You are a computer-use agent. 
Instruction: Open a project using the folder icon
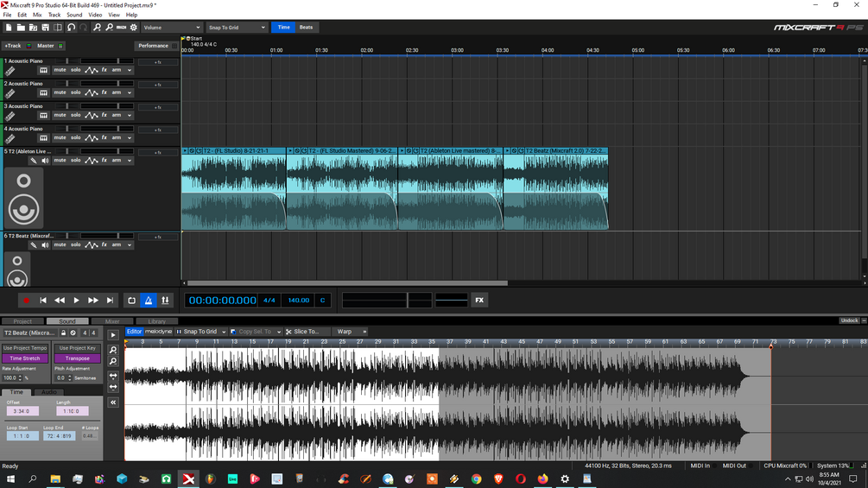click(21, 27)
